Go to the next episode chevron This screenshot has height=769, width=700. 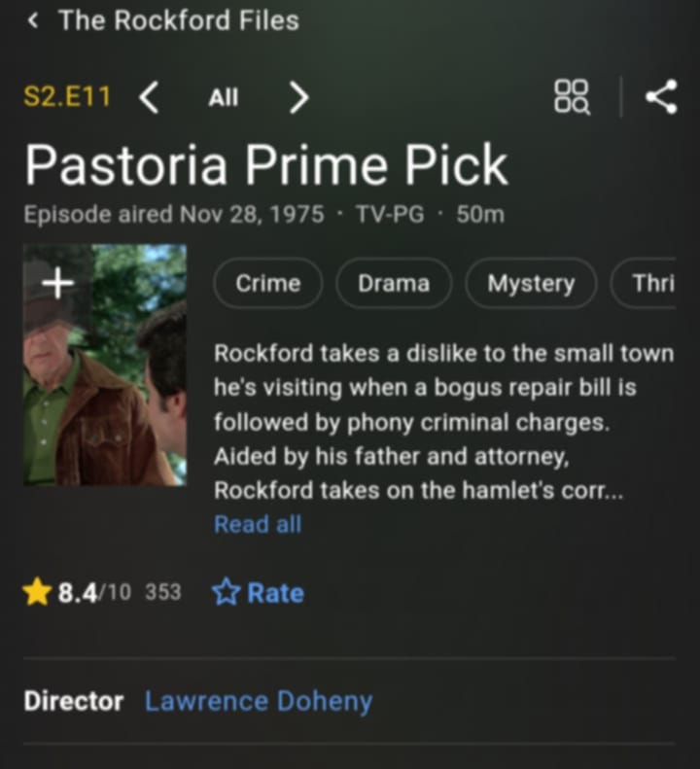298,97
